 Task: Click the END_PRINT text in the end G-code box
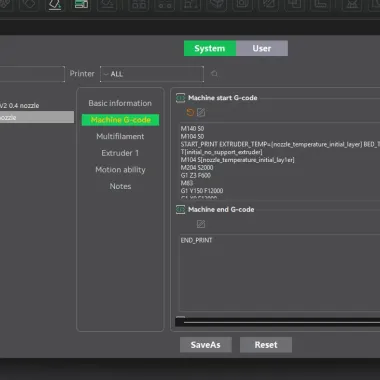point(196,240)
